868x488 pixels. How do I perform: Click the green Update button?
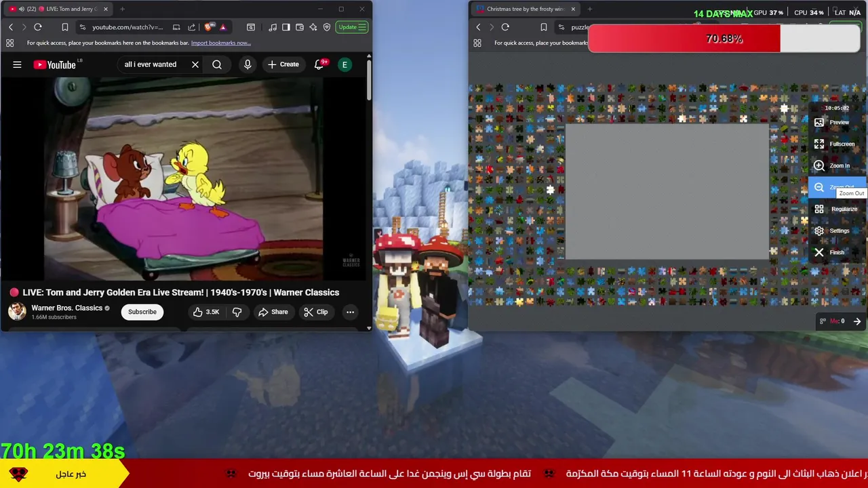[352, 27]
